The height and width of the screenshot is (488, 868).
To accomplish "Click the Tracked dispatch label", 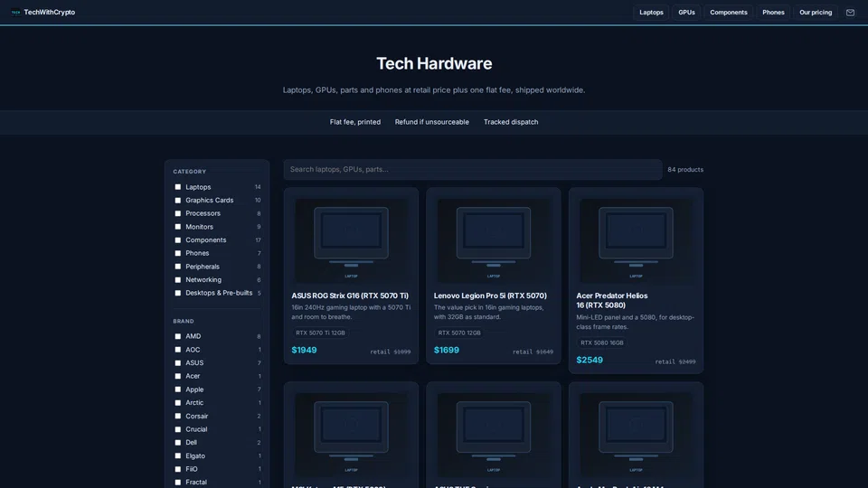I will point(511,122).
